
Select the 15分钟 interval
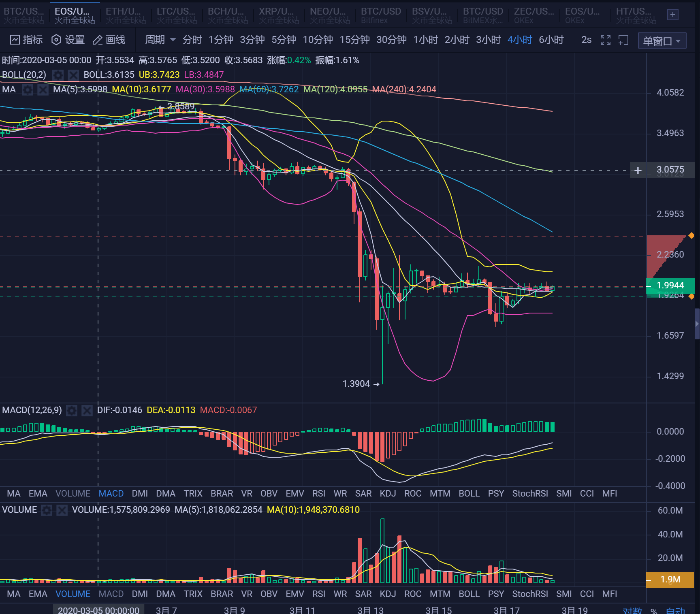click(354, 40)
